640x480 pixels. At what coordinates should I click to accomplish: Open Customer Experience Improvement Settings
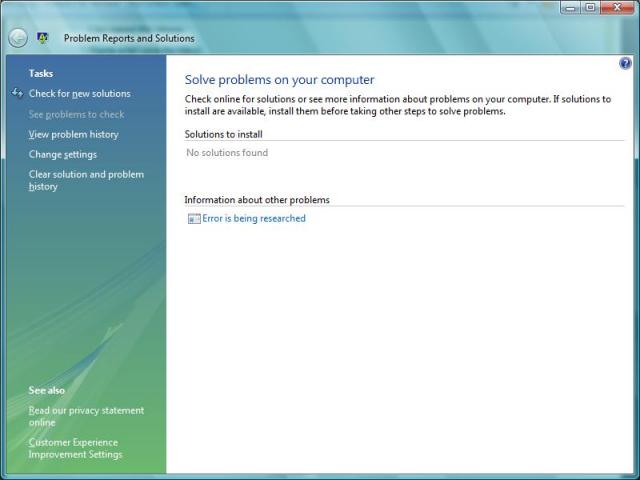tap(76, 449)
